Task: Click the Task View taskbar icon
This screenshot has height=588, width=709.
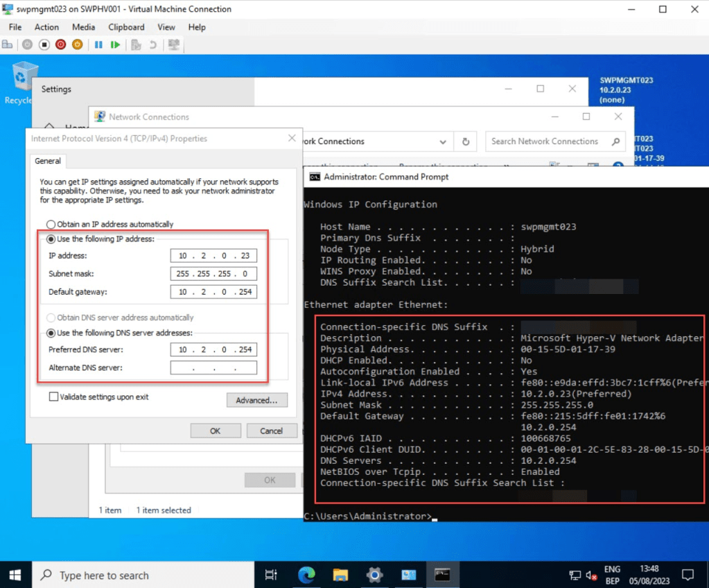Action: (x=271, y=575)
